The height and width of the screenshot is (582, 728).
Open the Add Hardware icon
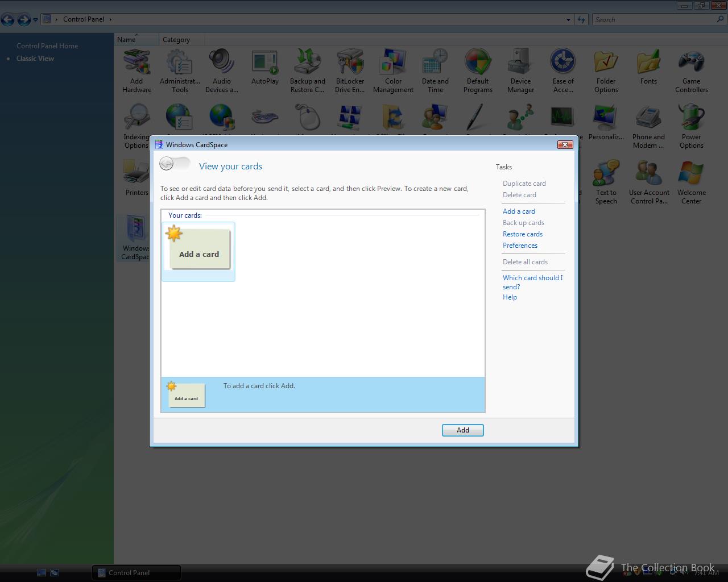tap(136, 71)
